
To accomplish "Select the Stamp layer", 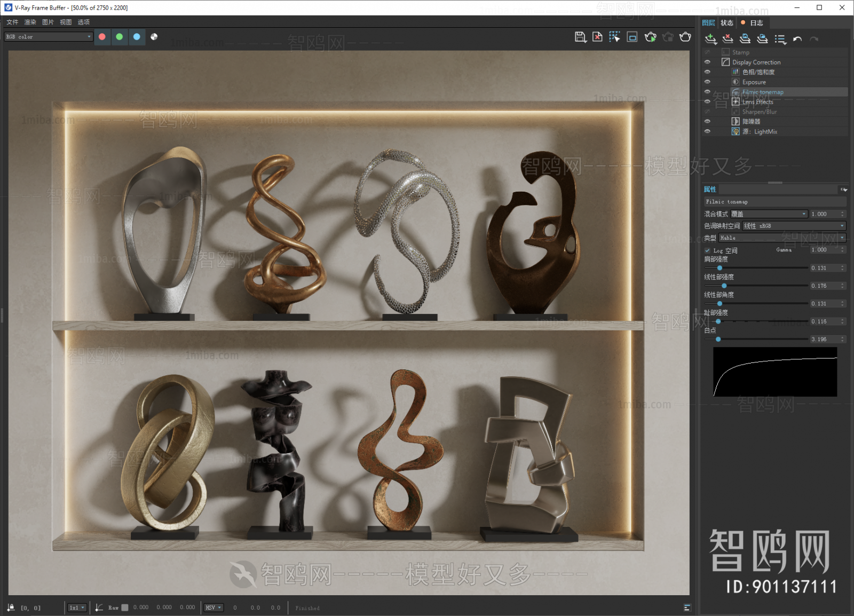I will tap(741, 52).
